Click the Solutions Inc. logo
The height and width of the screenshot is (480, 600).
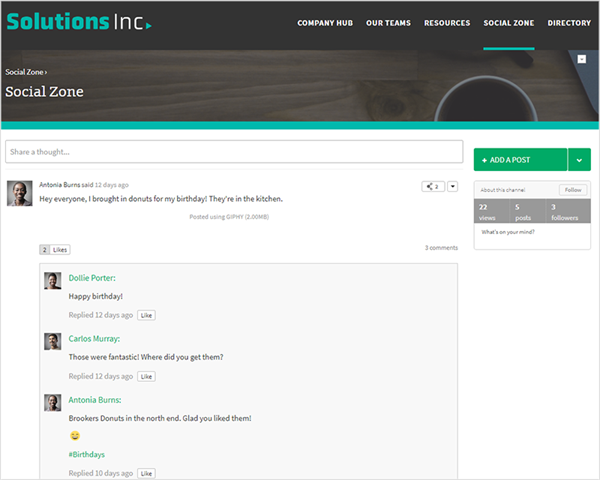point(79,21)
